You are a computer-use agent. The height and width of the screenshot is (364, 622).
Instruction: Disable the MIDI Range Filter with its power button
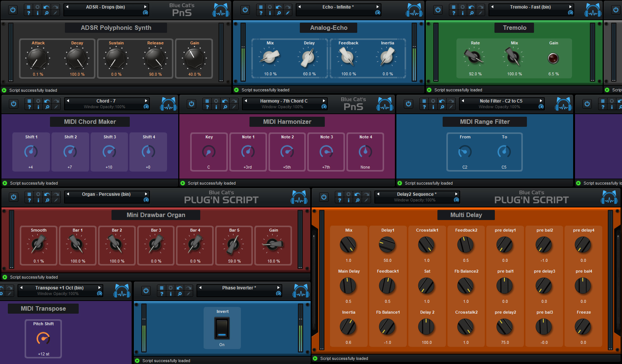tap(408, 104)
